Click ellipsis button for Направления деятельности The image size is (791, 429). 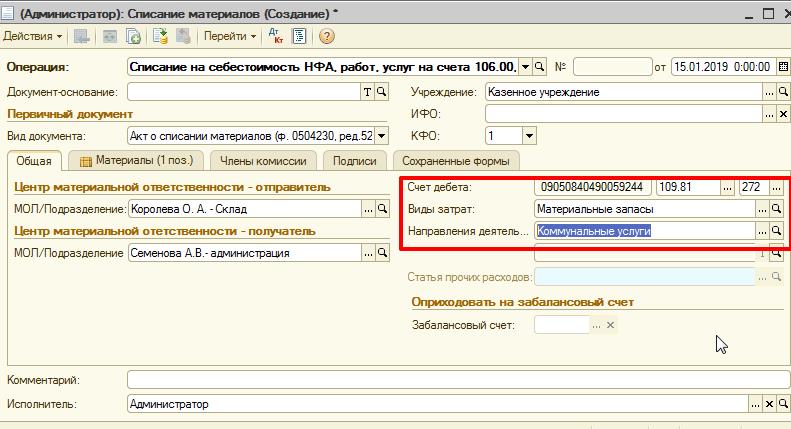point(763,230)
